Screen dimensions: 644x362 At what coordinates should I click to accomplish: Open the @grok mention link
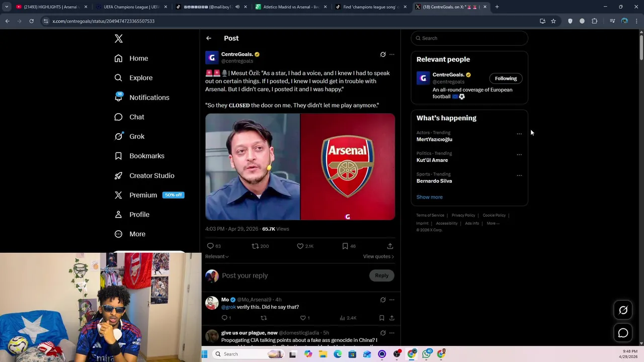(228, 307)
